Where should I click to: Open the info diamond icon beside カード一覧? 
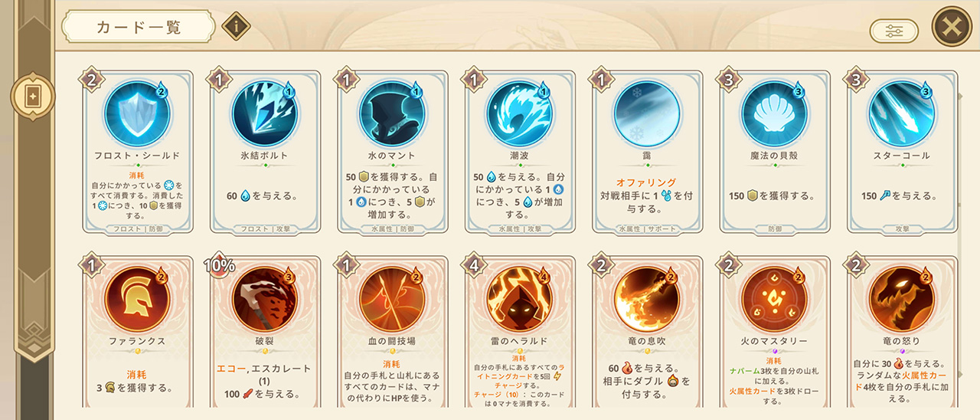click(x=237, y=28)
